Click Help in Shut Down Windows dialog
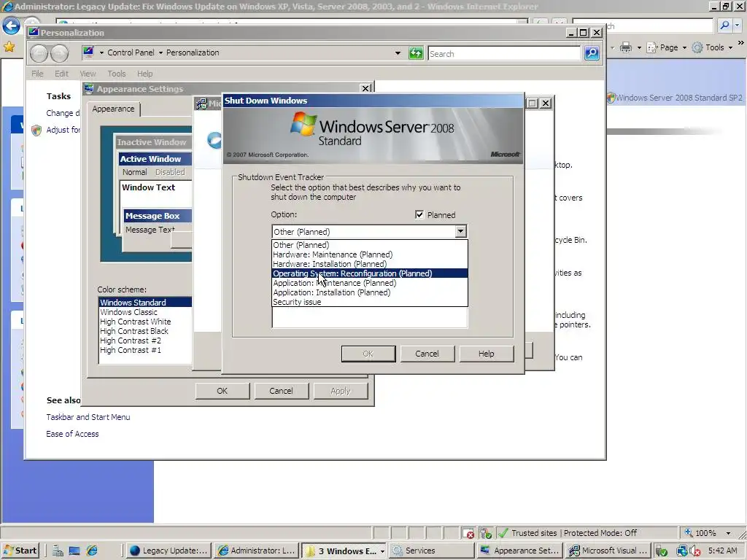The height and width of the screenshot is (560, 747). click(x=487, y=354)
